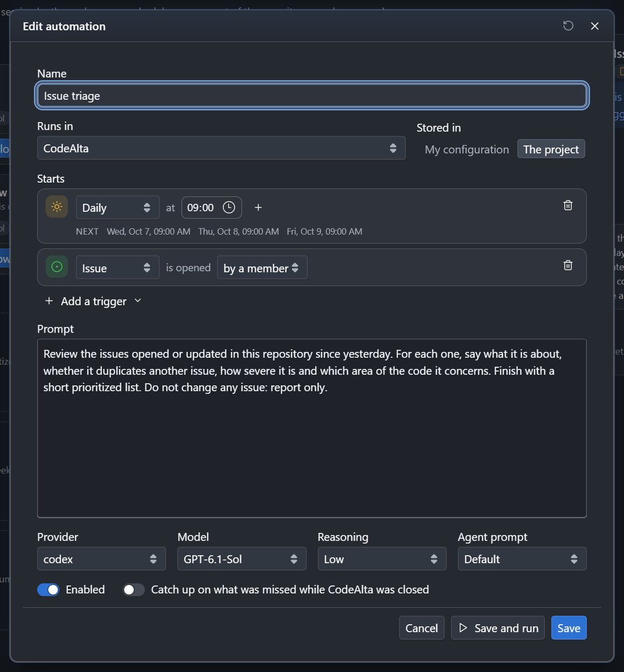624x672 pixels.
Task: Select The project storage option
Action: 551,149
